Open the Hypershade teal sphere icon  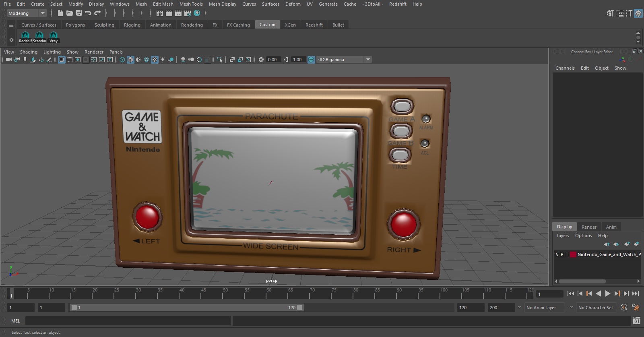click(x=197, y=13)
